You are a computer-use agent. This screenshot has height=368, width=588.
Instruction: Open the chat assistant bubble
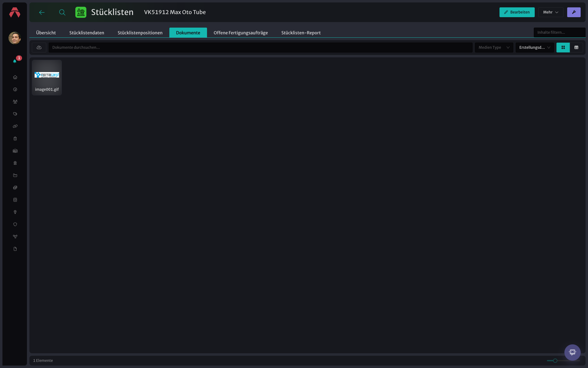[572, 352]
